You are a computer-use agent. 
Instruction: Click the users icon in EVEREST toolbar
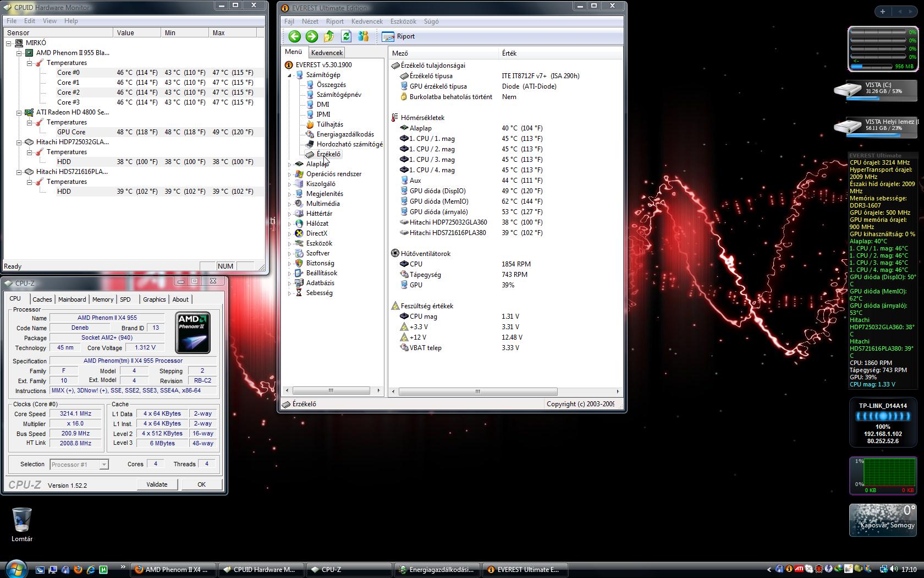tap(363, 36)
